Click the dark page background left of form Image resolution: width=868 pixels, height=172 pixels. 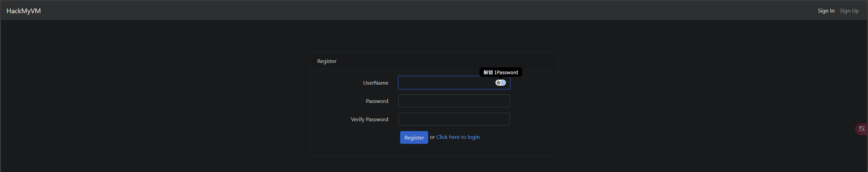[x=153, y=102]
